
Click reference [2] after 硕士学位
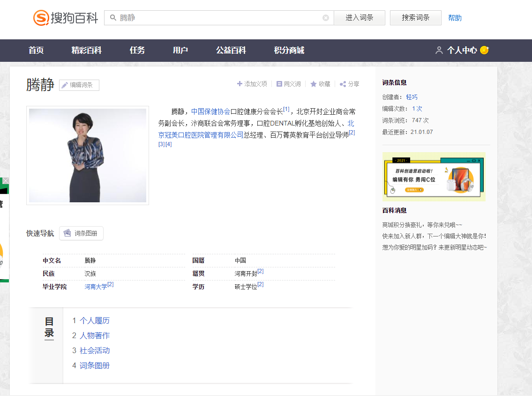point(260,284)
